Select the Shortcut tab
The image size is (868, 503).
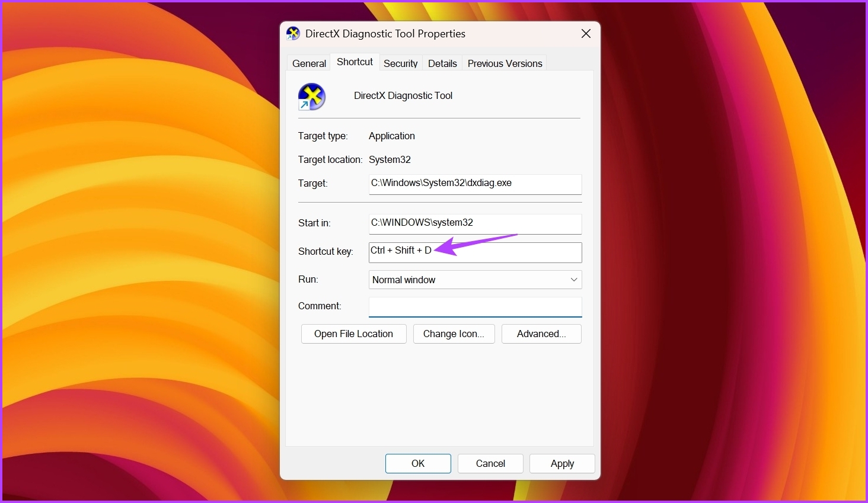(354, 62)
